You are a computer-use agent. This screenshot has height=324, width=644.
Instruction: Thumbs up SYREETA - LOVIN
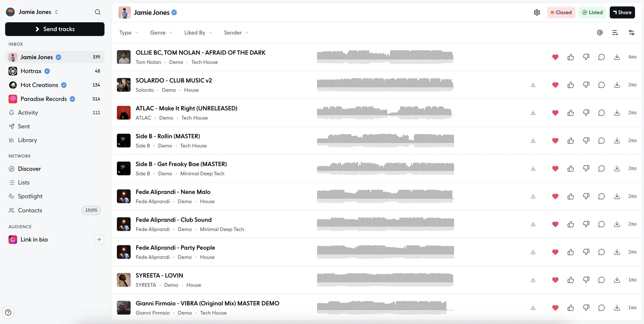coord(571,280)
